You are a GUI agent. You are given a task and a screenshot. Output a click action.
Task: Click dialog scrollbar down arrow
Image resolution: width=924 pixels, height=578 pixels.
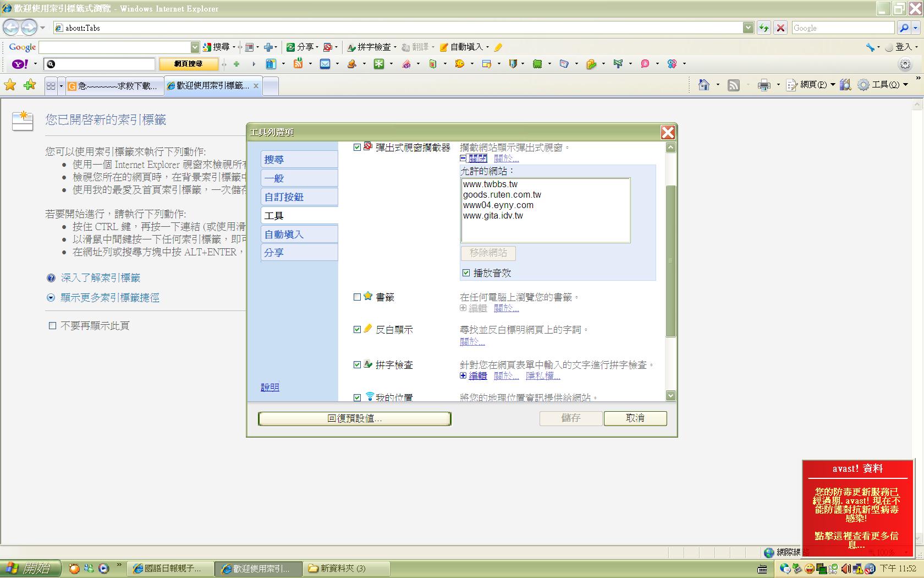(x=670, y=395)
